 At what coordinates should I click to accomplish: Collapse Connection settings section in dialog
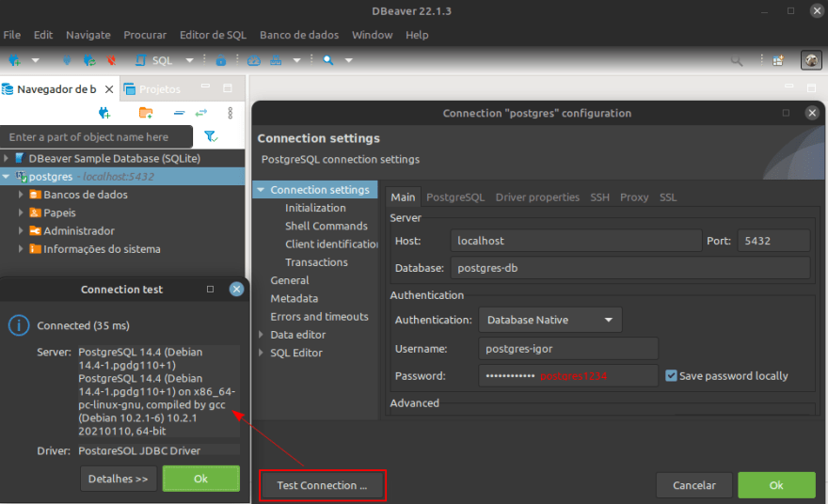coord(261,189)
